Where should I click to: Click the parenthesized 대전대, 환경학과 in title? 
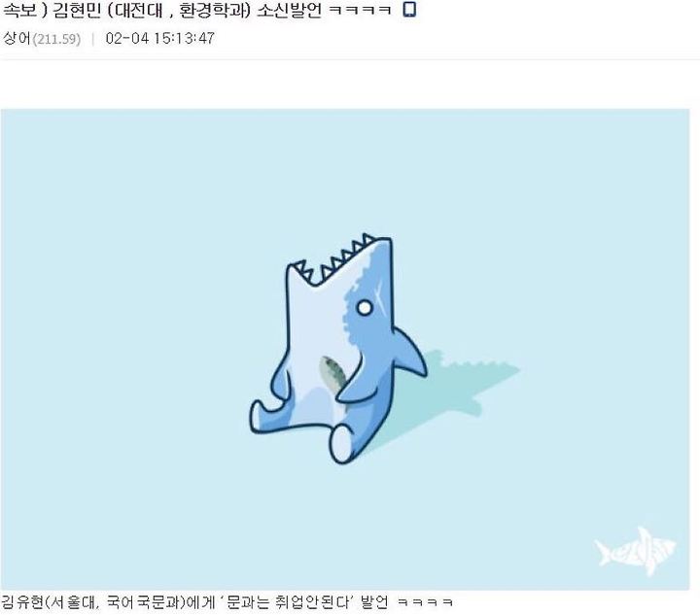(x=179, y=11)
